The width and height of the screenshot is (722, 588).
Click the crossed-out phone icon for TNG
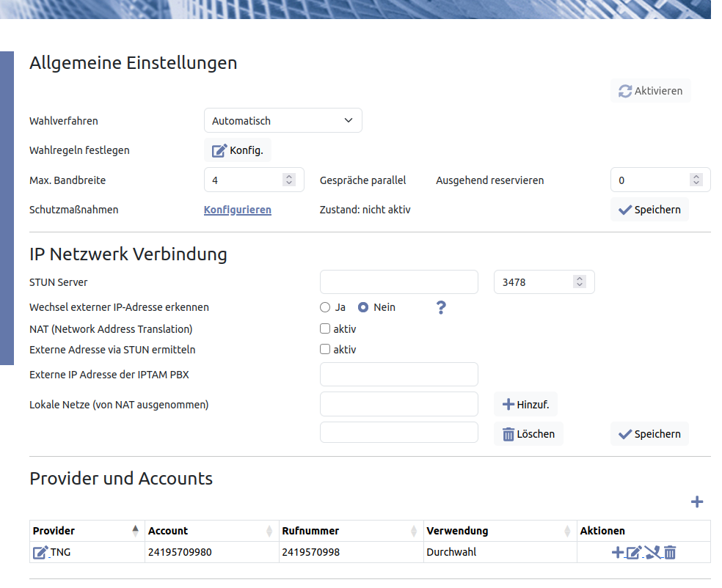(x=652, y=553)
